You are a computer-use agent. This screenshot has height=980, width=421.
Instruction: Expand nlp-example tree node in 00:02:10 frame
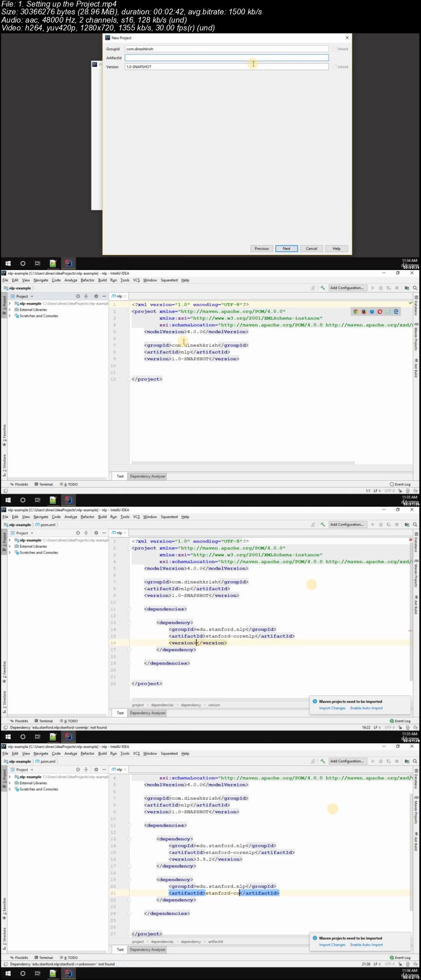(9, 777)
